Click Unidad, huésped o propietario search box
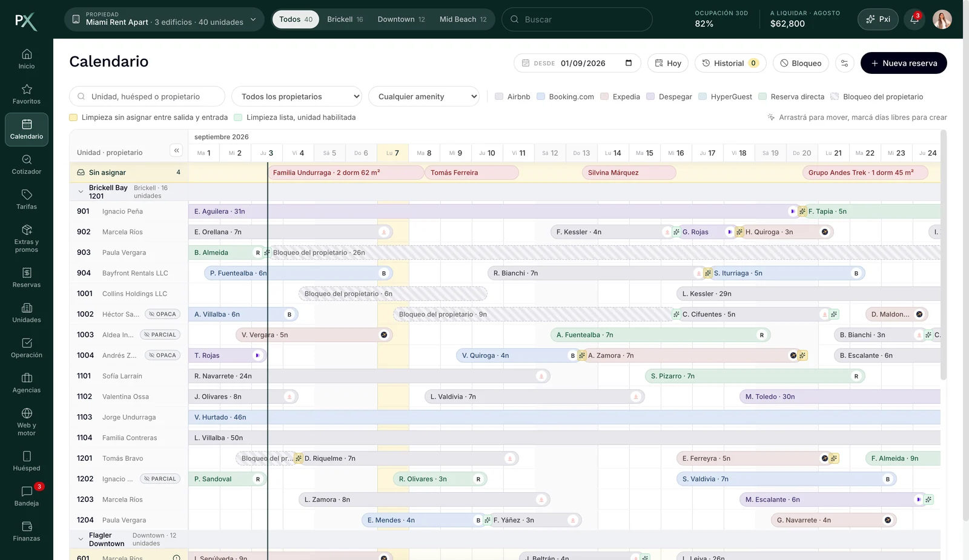 point(147,96)
